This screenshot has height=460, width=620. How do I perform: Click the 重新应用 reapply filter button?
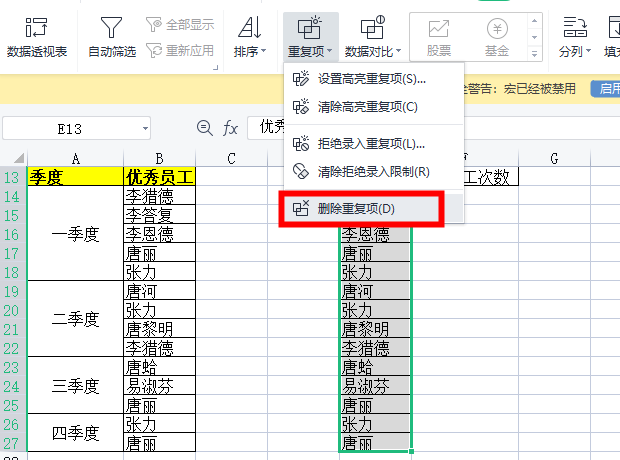click(180, 51)
